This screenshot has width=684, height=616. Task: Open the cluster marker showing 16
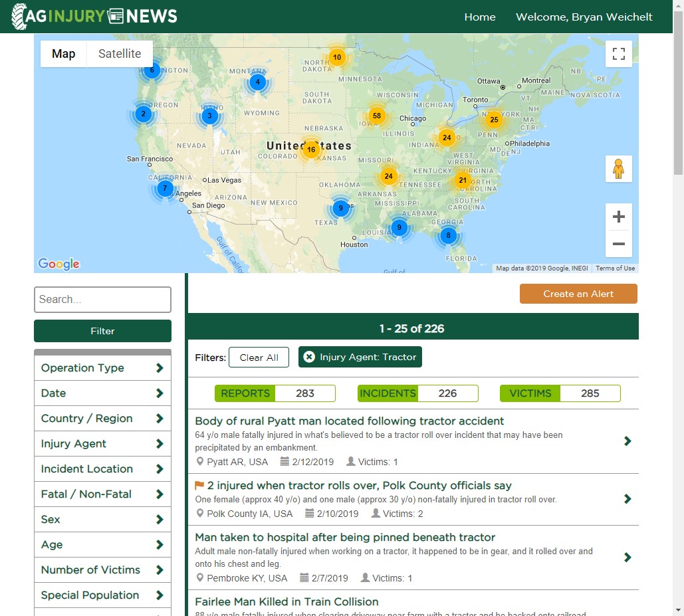point(311,150)
